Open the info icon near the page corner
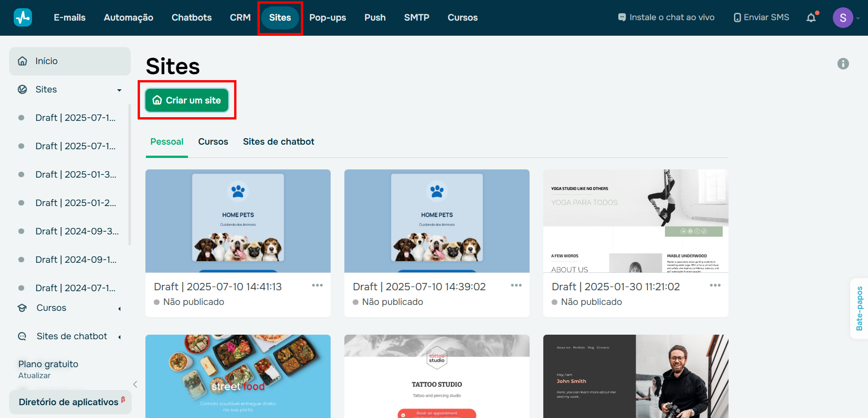Viewport: 868px width, 418px height. [x=843, y=64]
